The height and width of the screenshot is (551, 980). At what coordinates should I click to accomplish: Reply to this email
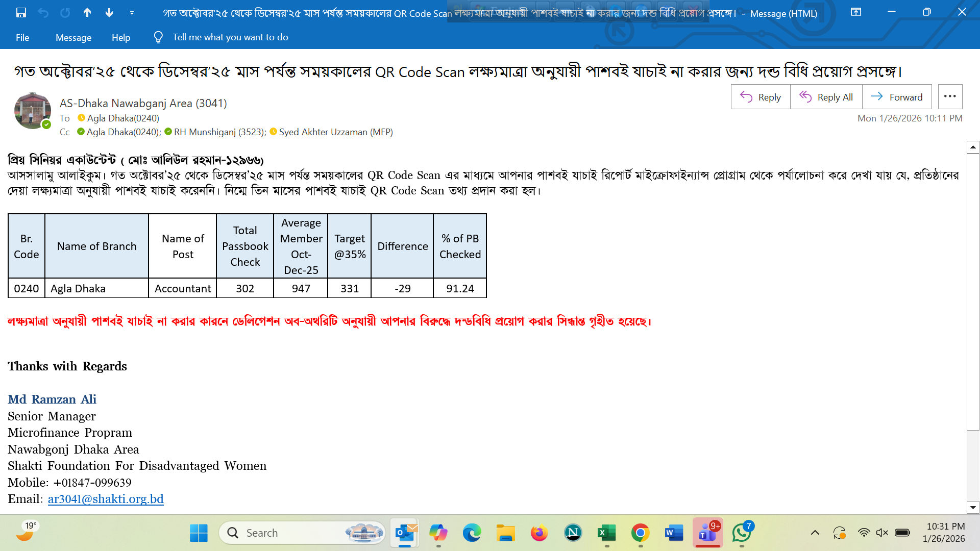tap(761, 97)
